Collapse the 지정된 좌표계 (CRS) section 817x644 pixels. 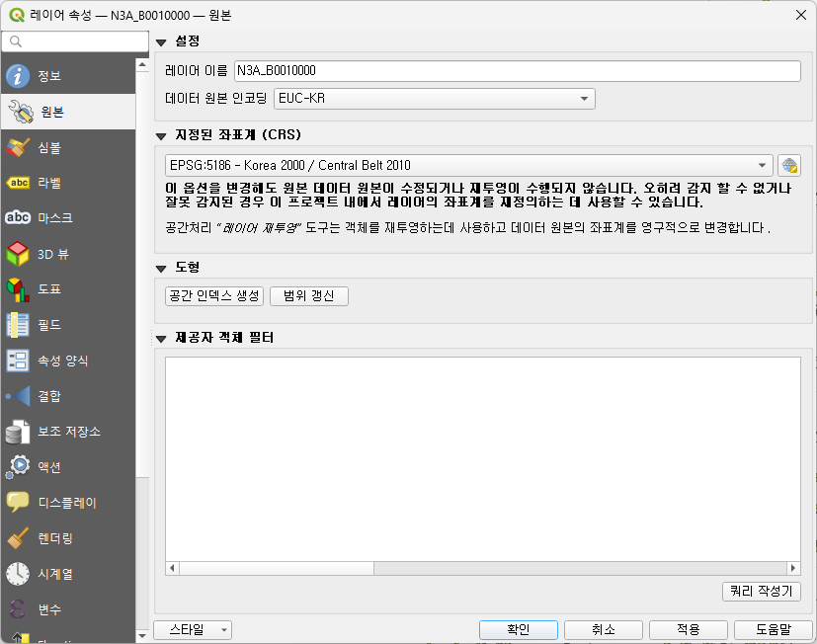pos(161,136)
